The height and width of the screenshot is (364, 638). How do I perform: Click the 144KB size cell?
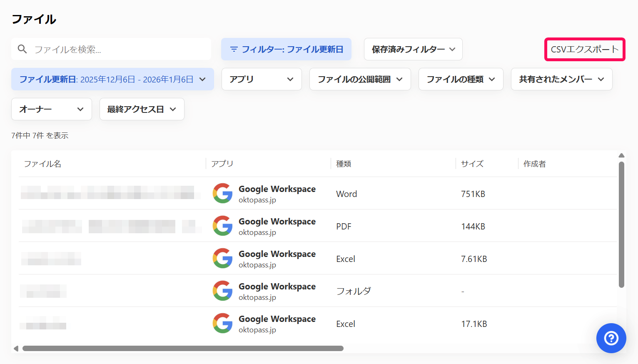click(473, 226)
